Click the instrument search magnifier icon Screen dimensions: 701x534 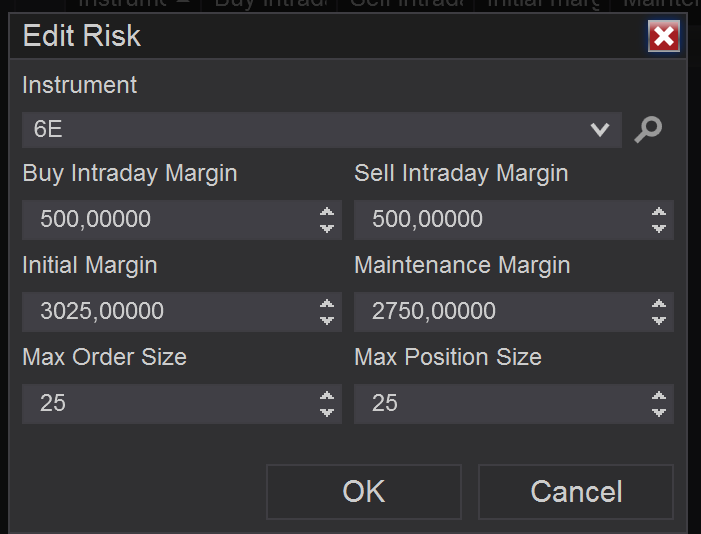(x=648, y=129)
